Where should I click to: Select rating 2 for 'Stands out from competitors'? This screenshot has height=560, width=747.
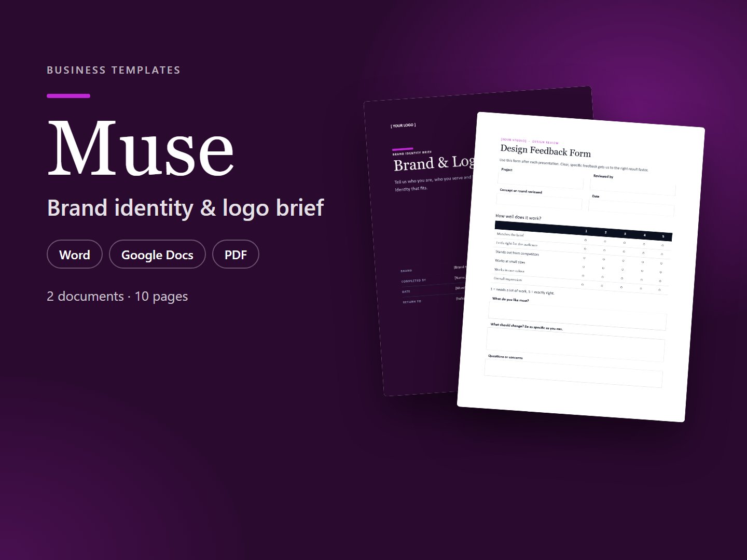click(x=604, y=259)
